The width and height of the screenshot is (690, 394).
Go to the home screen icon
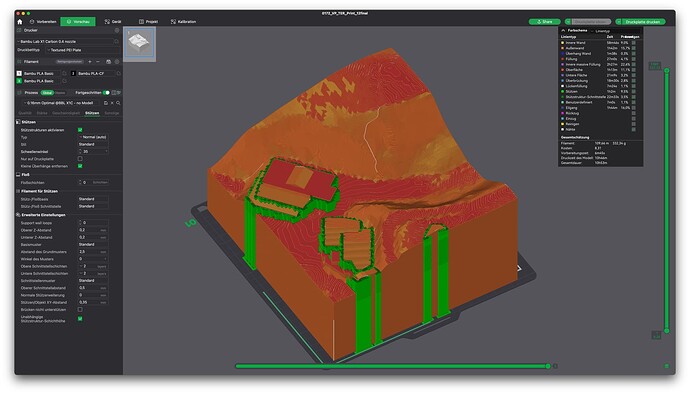click(19, 22)
